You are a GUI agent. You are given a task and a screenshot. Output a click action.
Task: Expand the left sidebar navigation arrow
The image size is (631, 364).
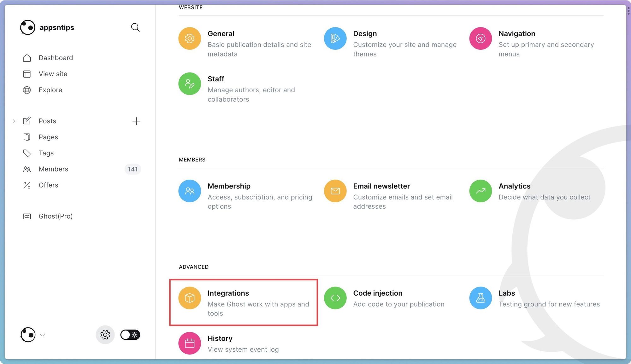[x=14, y=121]
